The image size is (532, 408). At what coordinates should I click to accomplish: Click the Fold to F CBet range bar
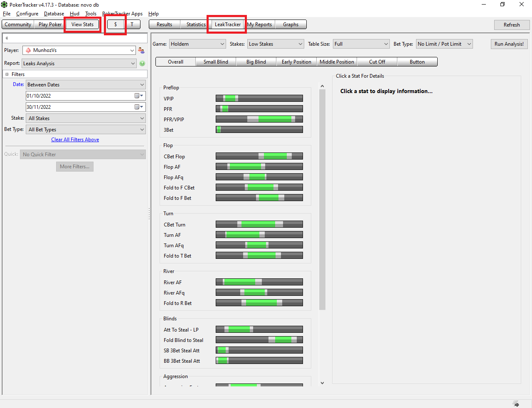259,187
